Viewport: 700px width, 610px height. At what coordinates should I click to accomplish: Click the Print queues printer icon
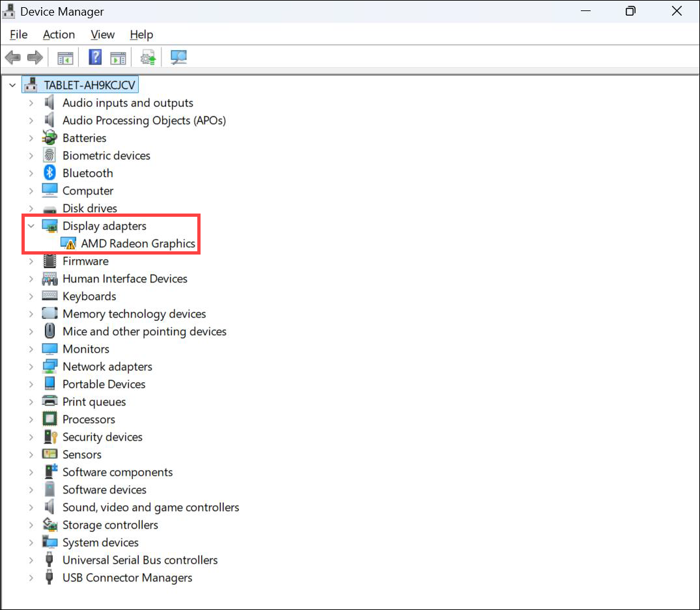49,401
